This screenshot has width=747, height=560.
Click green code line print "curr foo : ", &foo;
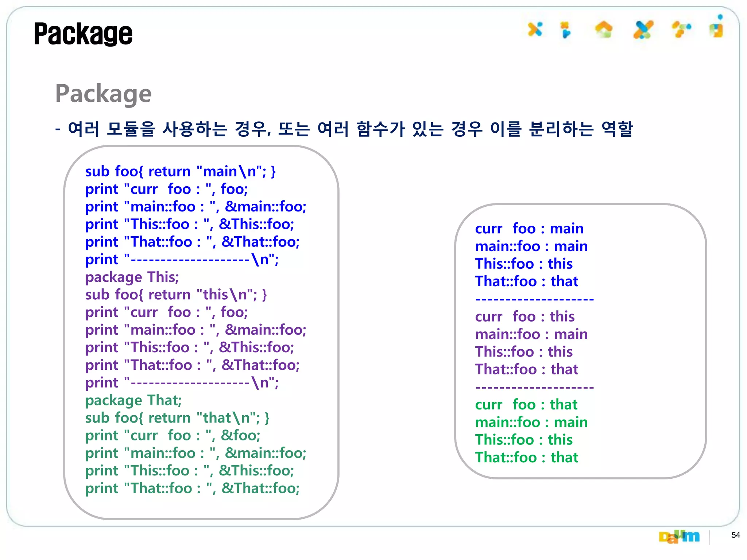pos(173,436)
